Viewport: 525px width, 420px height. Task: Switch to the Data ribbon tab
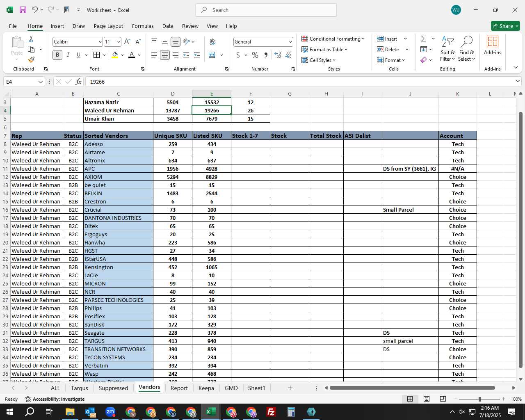[168, 26]
